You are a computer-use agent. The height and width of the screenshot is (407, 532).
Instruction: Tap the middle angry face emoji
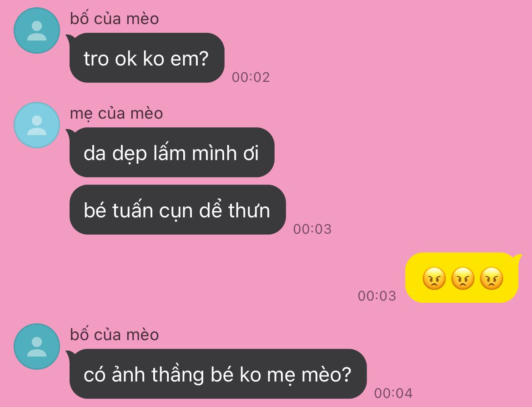pos(463,278)
